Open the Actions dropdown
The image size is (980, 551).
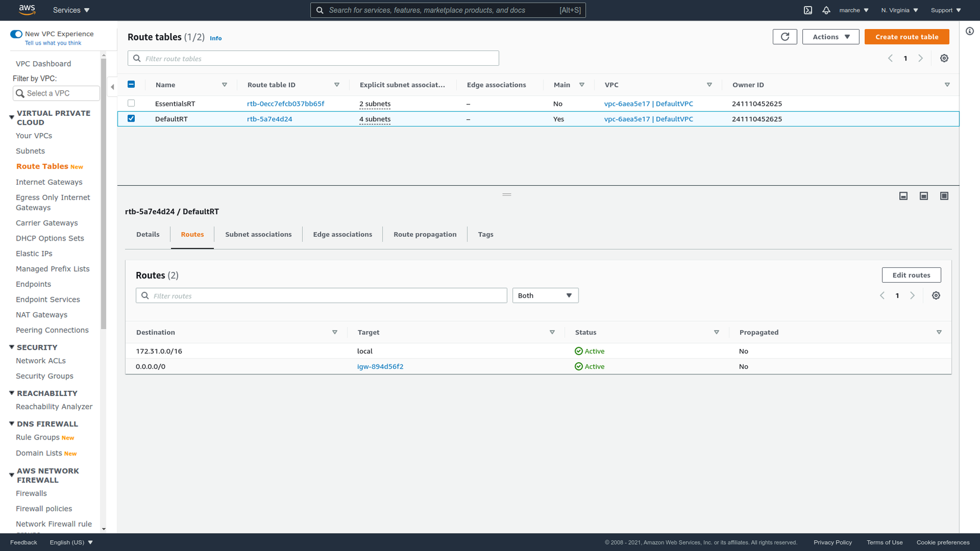pyautogui.click(x=830, y=37)
